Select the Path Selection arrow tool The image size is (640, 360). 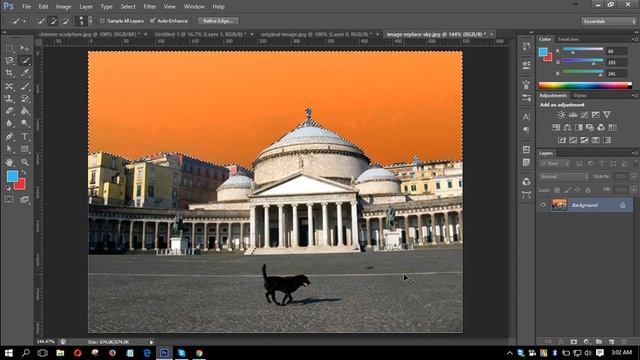pos(9,149)
